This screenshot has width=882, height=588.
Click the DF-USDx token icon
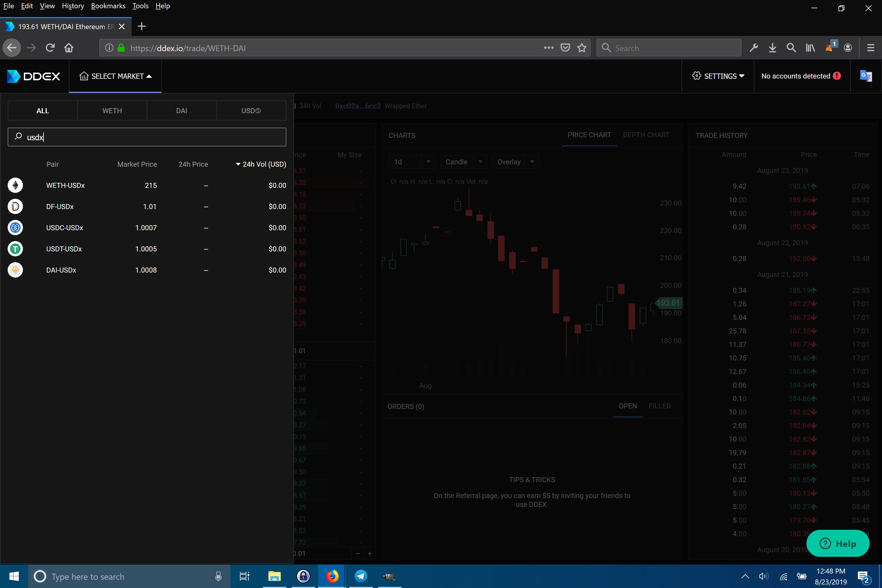[15, 207]
